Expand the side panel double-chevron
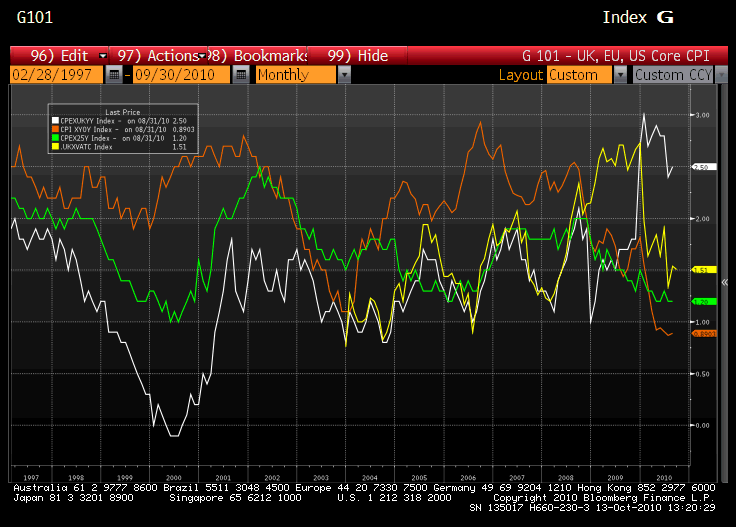Screen dimensions: 736x527 [725, 282]
